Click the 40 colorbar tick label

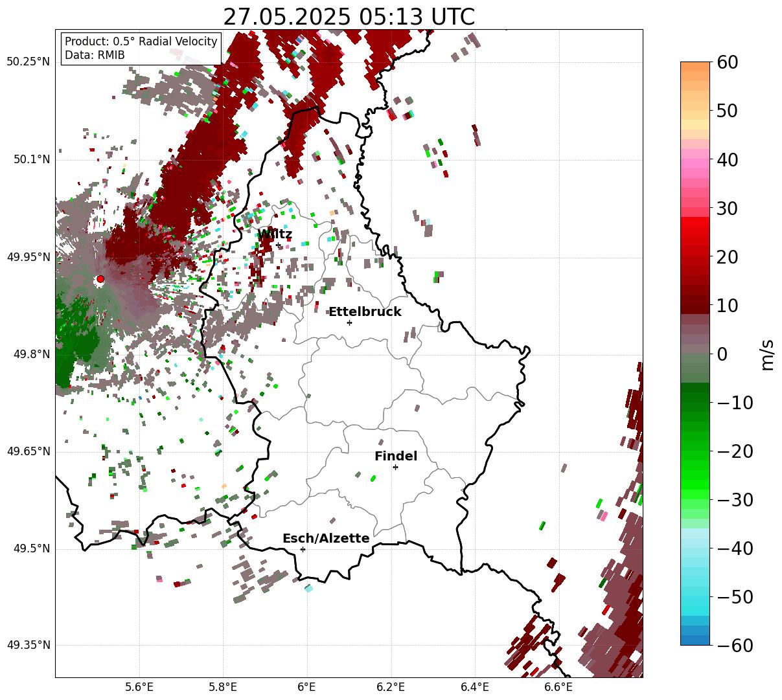[x=729, y=159]
